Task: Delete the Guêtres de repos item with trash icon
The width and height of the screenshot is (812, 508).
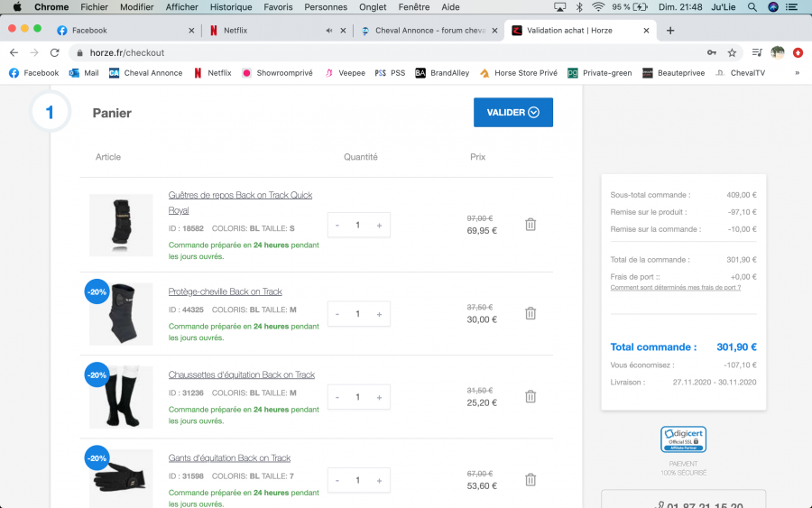Action: 531,225
